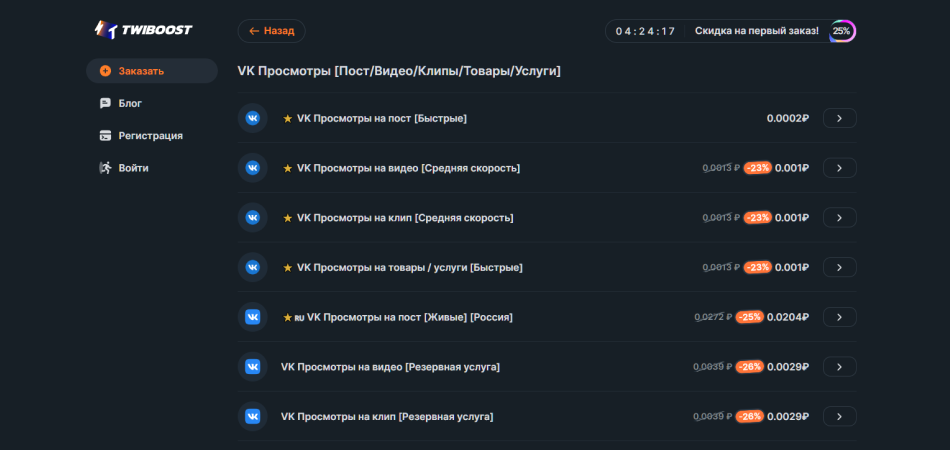This screenshot has width=950, height=450.
Task: Click star icon on товары / услуги row
Action: (x=288, y=267)
